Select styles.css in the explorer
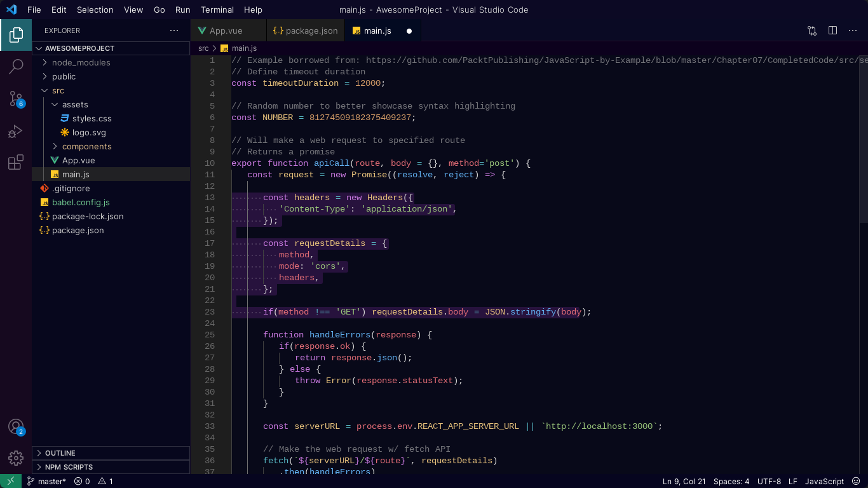This screenshot has height=488, width=868. (92, 118)
